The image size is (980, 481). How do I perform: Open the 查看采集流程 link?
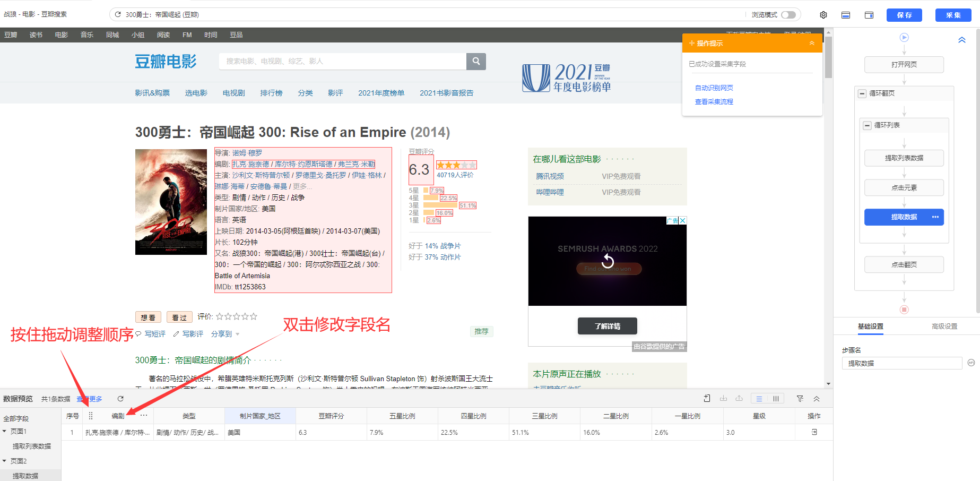pyautogui.click(x=714, y=102)
